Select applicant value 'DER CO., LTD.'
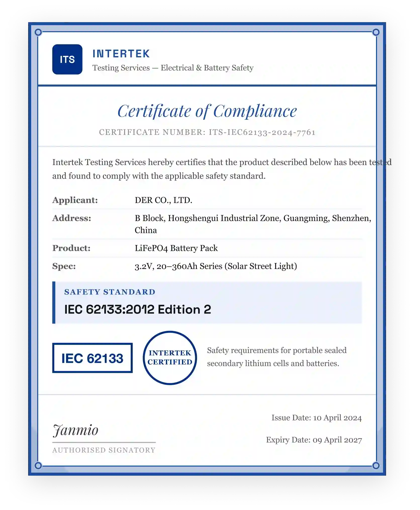The height and width of the screenshot is (510, 420). coord(163,200)
